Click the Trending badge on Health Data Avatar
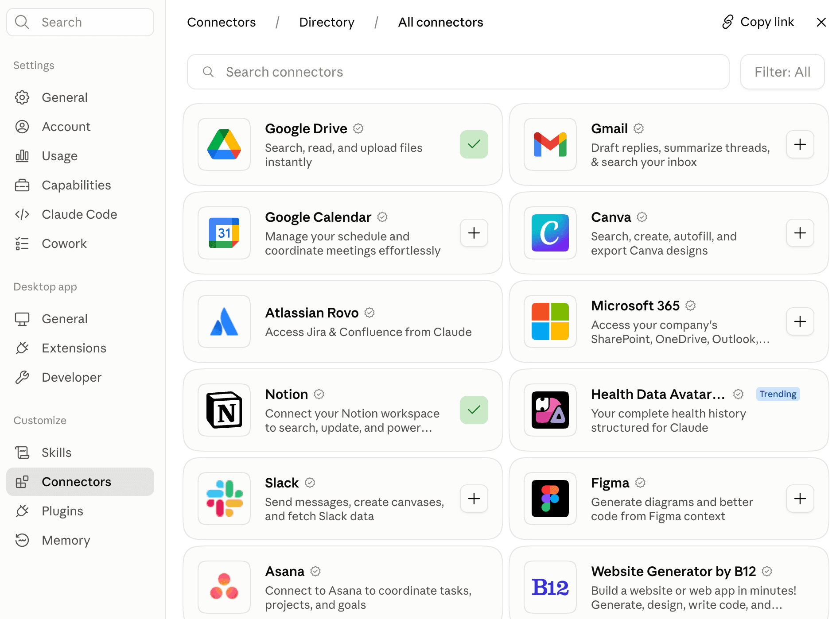Viewport: 840px width, 619px height. [778, 394]
